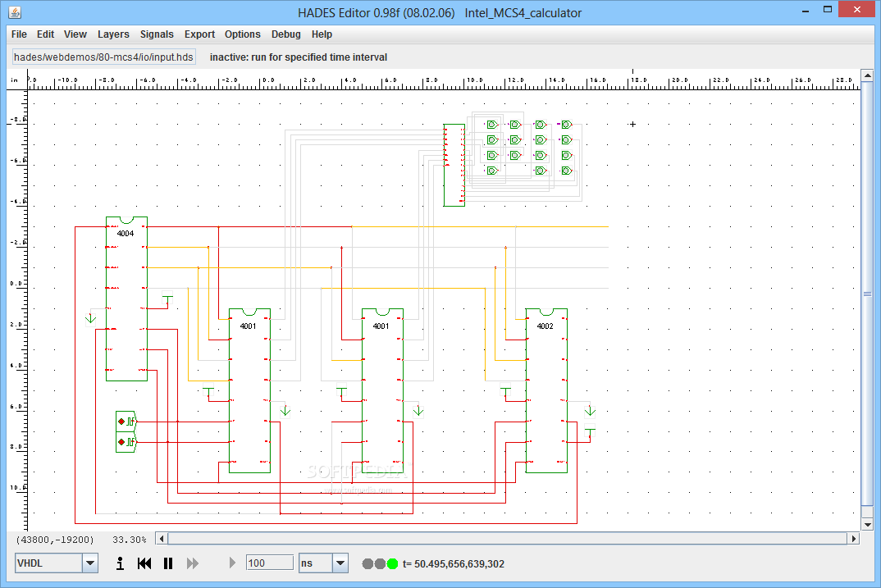Open the Signals menu
The height and width of the screenshot is (588, 881).
coord(157,34)
